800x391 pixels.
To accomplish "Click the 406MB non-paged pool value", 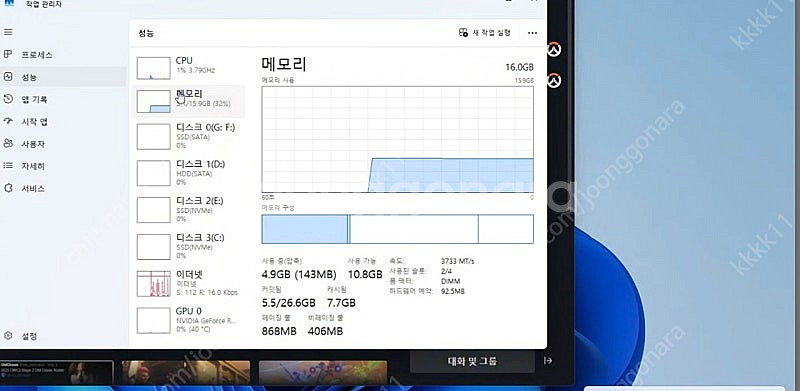I will coord(325,331).
